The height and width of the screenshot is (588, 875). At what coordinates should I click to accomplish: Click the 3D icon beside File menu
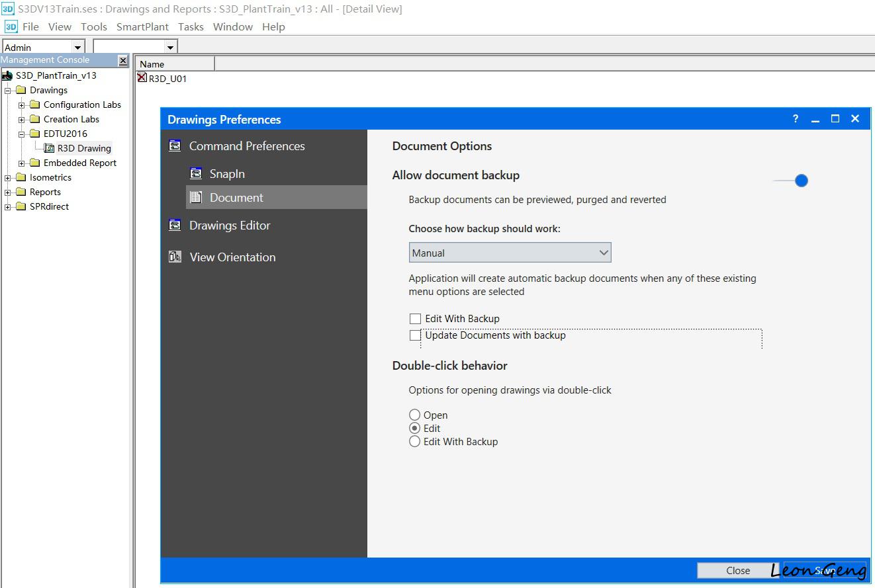click(11, 26)
